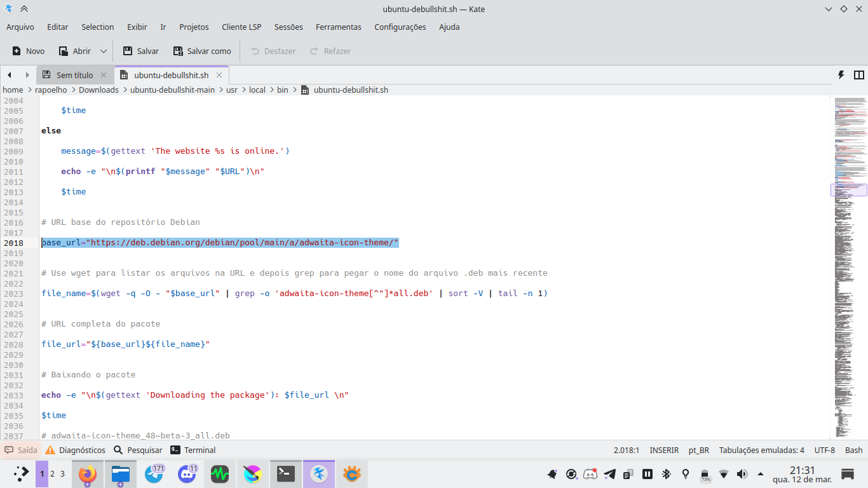Viewport: 868px width, 488px height.
Task: Open the split view layout icon
Action: pos(858,75)
